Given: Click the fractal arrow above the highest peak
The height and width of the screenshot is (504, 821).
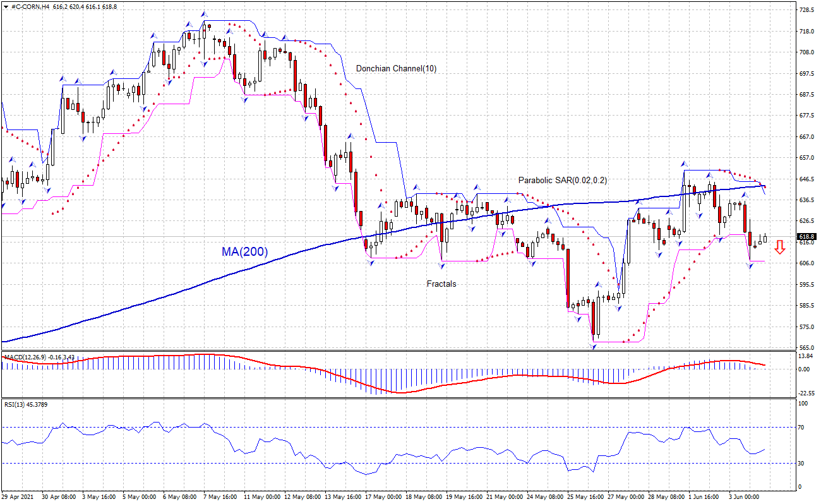Looking at the screenshot, I should [204, 13].
